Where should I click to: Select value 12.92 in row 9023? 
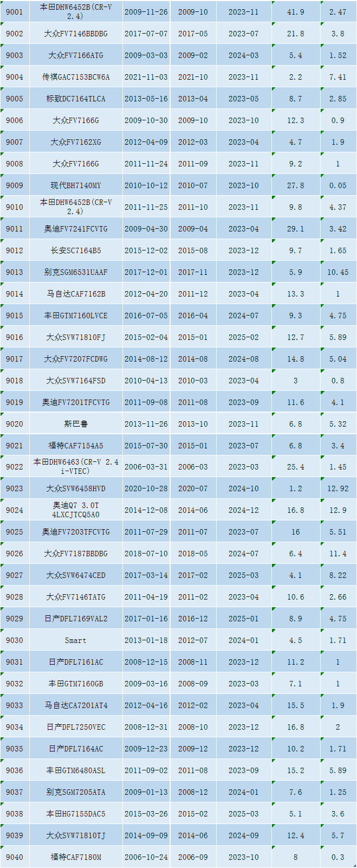tap(338, 488)
